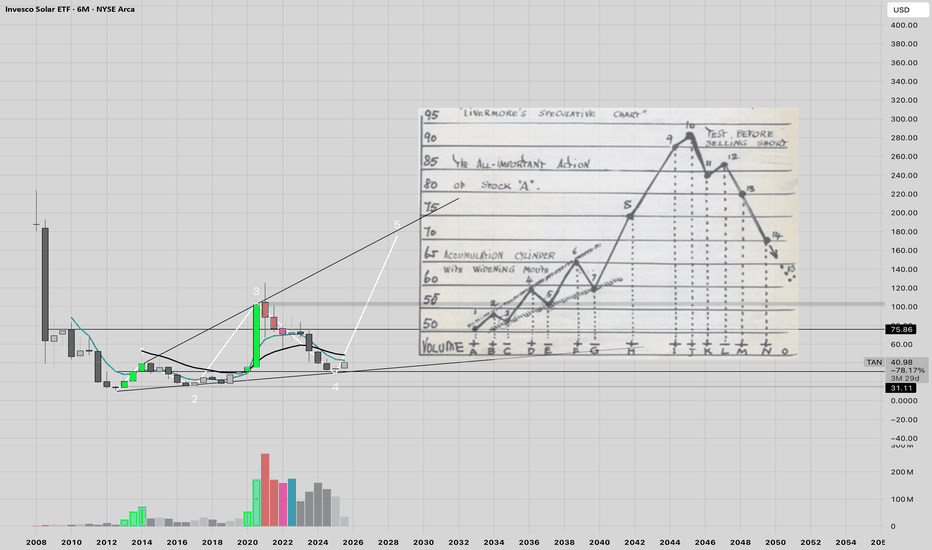Image resolution: width=932 pixels, height=550 pixels.
Task: Select the 31.11 price line label
Action: tap(901, 388)
